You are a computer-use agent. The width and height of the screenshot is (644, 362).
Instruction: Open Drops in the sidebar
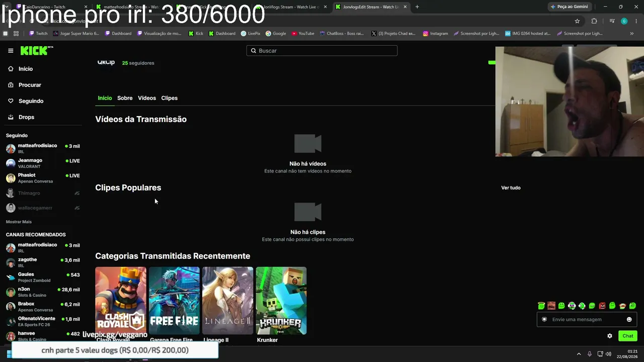click(x=26, y=117)
